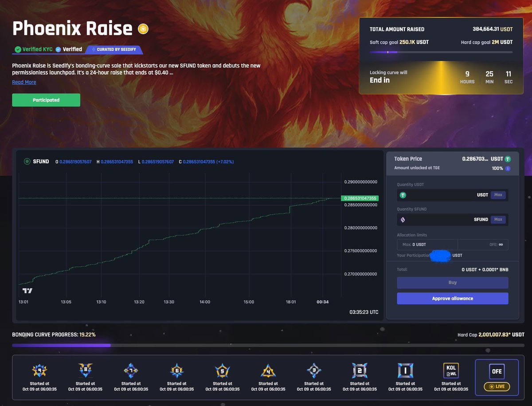The height and width of the screenshot is (406, 532).
Task: Click the 0 USDT + 0.0001 BNB total
Action: pos(485,269)
